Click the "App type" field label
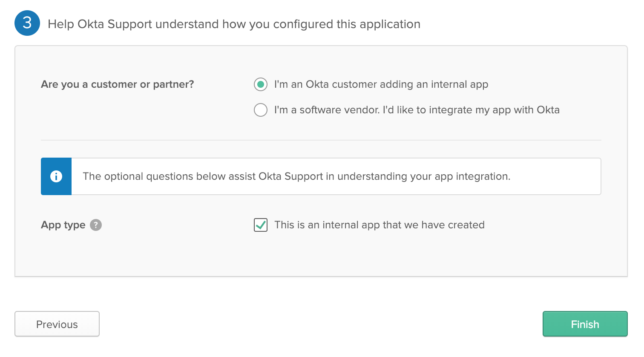 coord(63,225)
